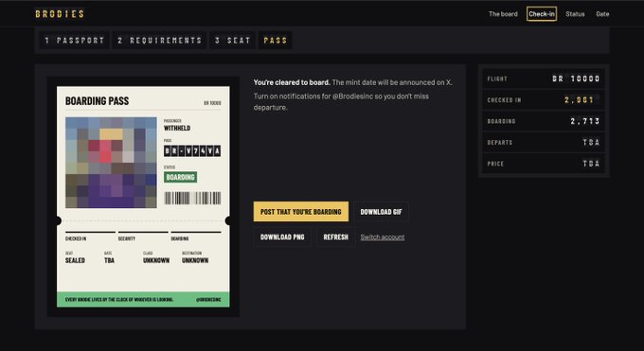This screenshot has width=644, height=351.
Task: Click the boarding count 2,713
Action: [x=585, y=121]
